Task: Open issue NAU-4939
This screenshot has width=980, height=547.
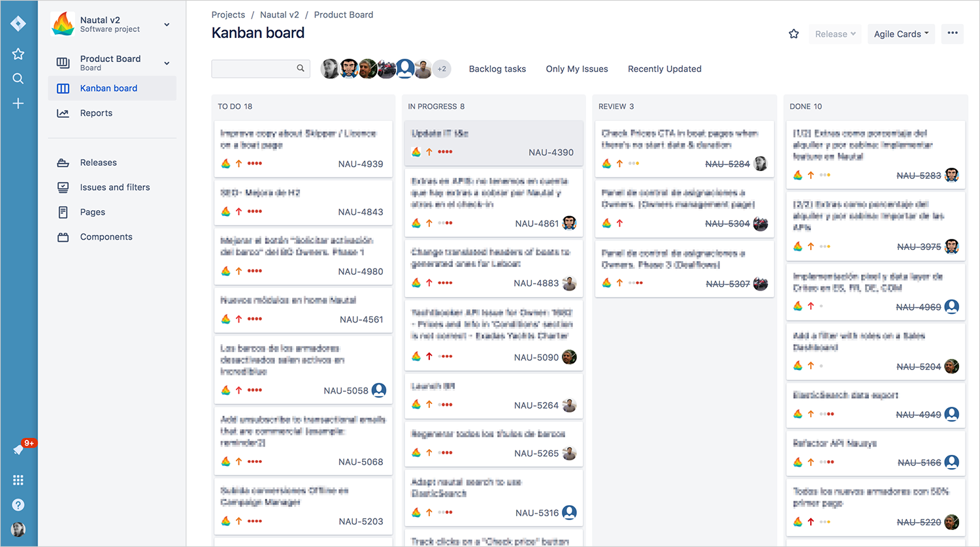Action: tap(361, 164)
